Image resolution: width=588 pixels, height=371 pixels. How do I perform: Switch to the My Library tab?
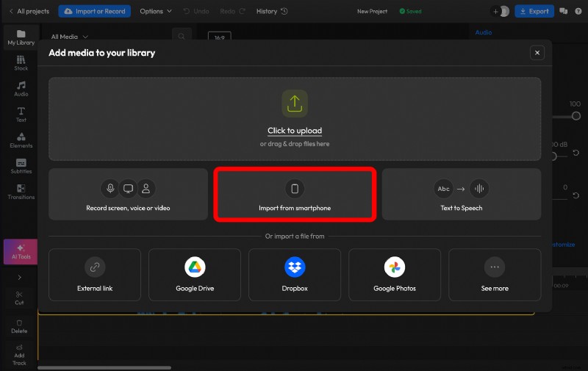tap(21, 37)
